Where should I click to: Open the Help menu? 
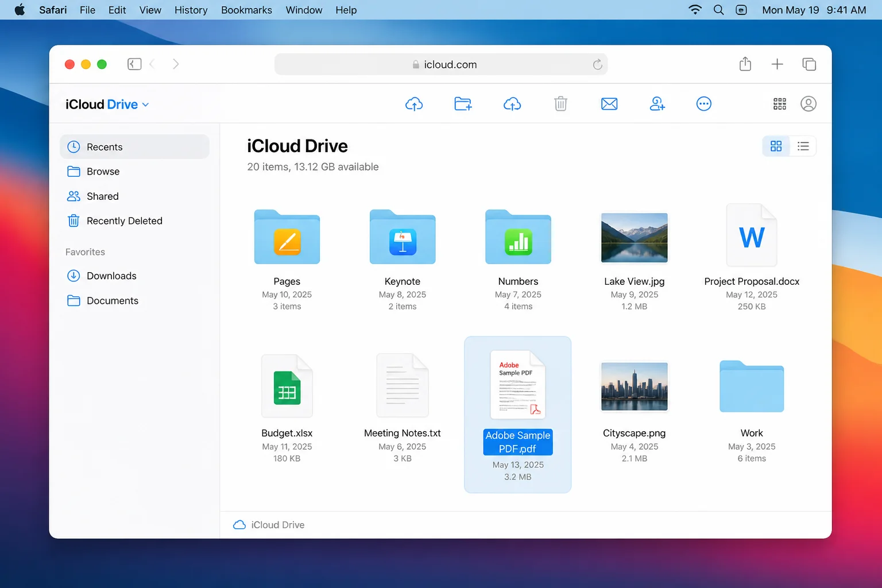[x=346, y=10]
